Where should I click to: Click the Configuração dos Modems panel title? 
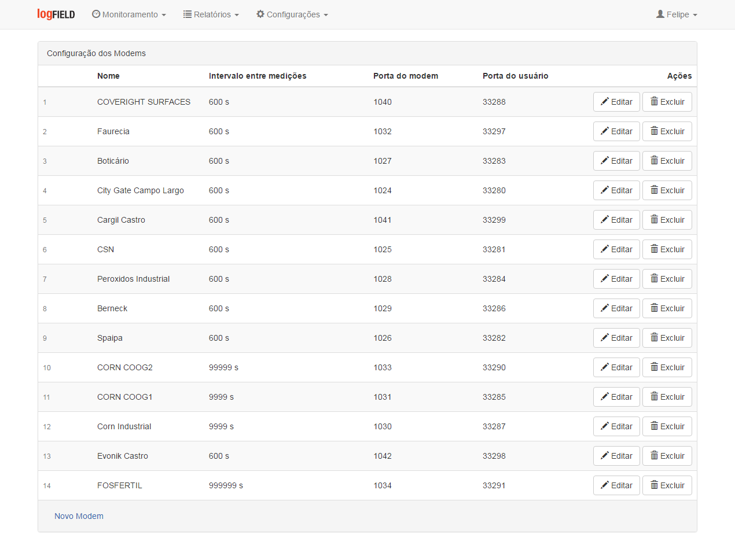96,53
